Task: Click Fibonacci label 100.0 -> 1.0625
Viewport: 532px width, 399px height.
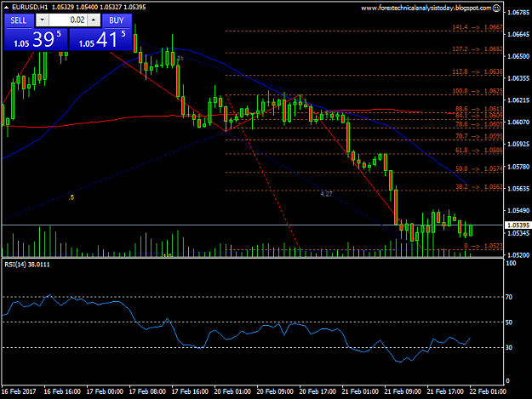Action: (478, 91)
